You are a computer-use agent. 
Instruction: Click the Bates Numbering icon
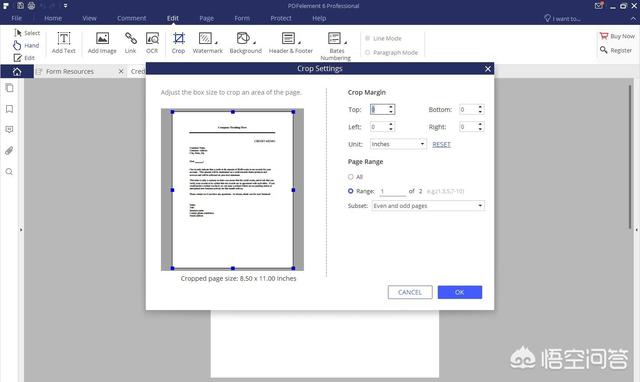point(335,38)
